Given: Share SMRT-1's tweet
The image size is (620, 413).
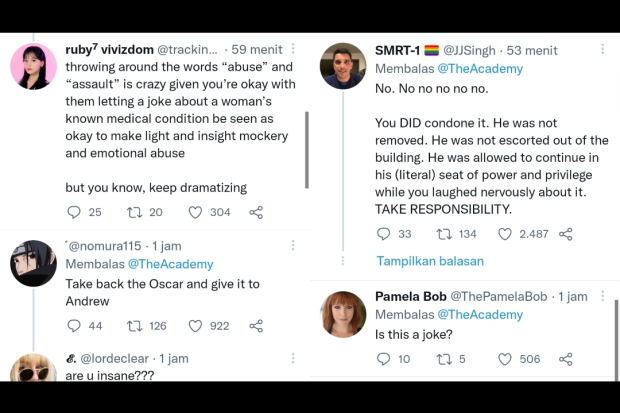Looking at the screenshot, I should (x=566, y=234).
